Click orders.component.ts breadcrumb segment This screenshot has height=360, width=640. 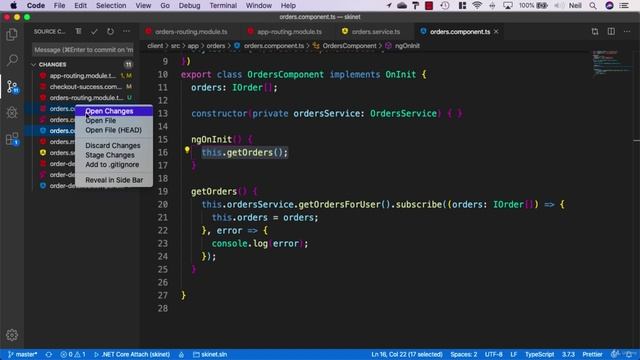(274, 46)
